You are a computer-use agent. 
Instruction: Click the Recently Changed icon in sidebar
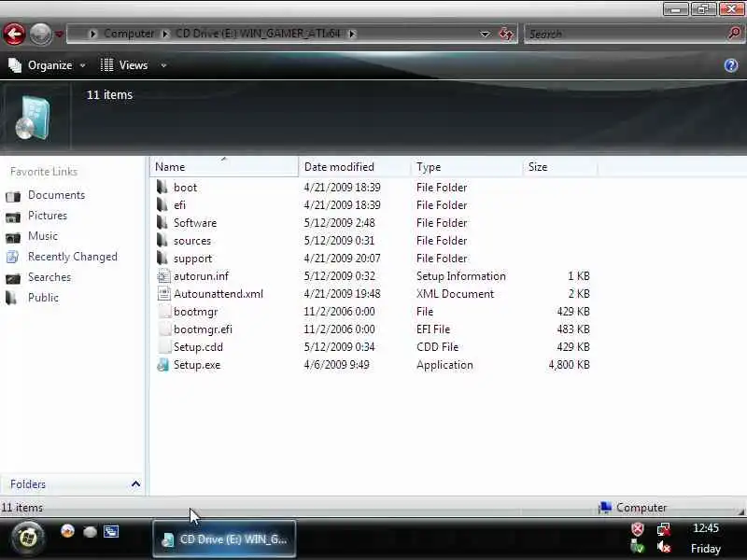[x=13, y=258]
